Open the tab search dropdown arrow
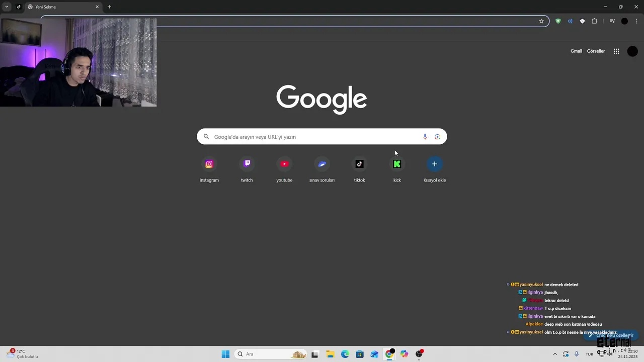The image size is (644, 362). tap(7, 7)
